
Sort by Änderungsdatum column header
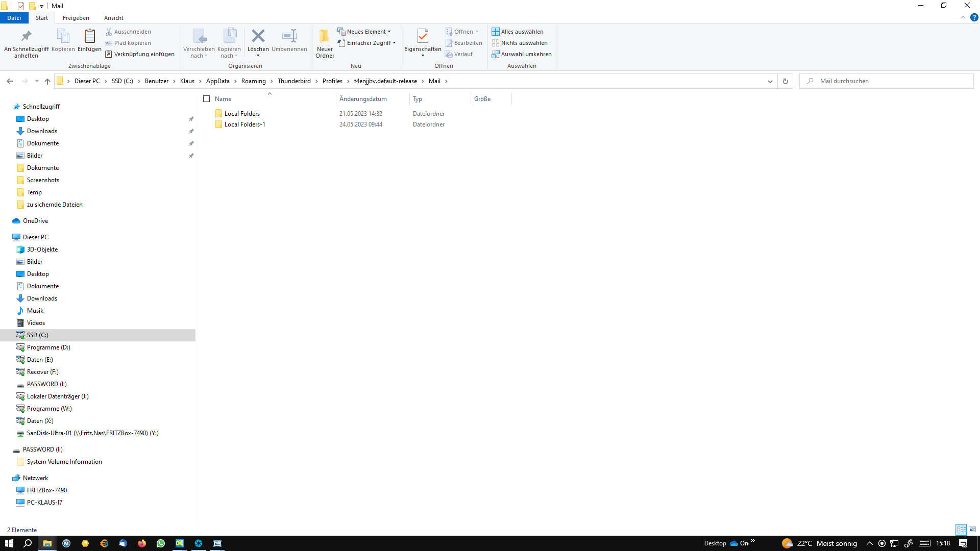tap(363, 99)
